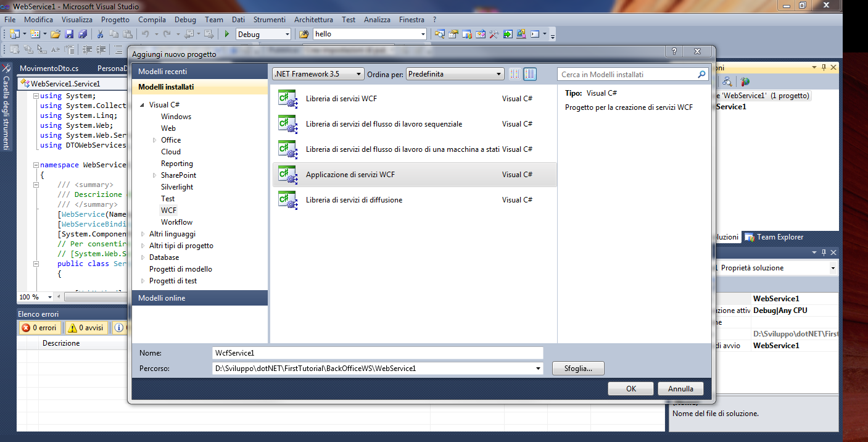Click the OK button
Viewport: 868px width, 442px height.
pos(630,389)
